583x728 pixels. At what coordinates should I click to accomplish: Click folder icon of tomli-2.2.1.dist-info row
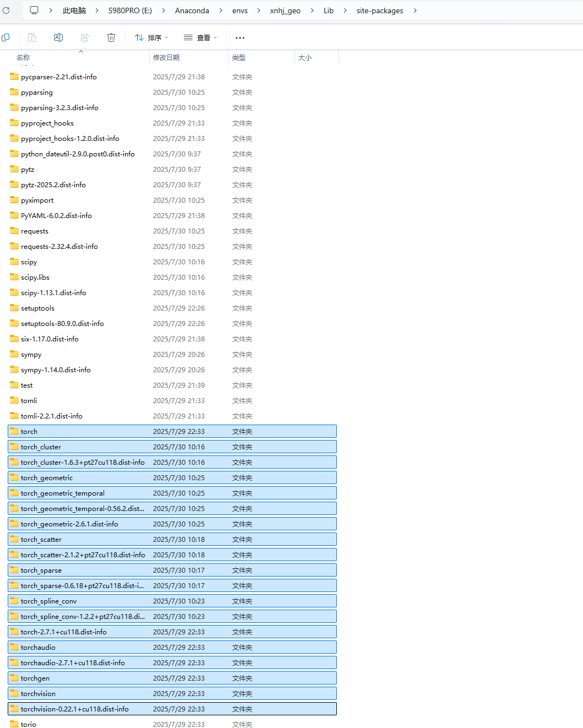14,416
